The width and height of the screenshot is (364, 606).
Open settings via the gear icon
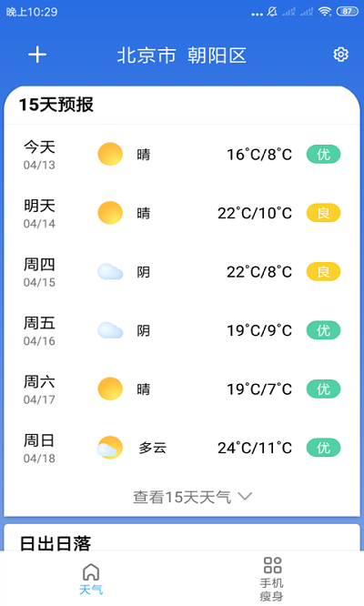point(340,55)
